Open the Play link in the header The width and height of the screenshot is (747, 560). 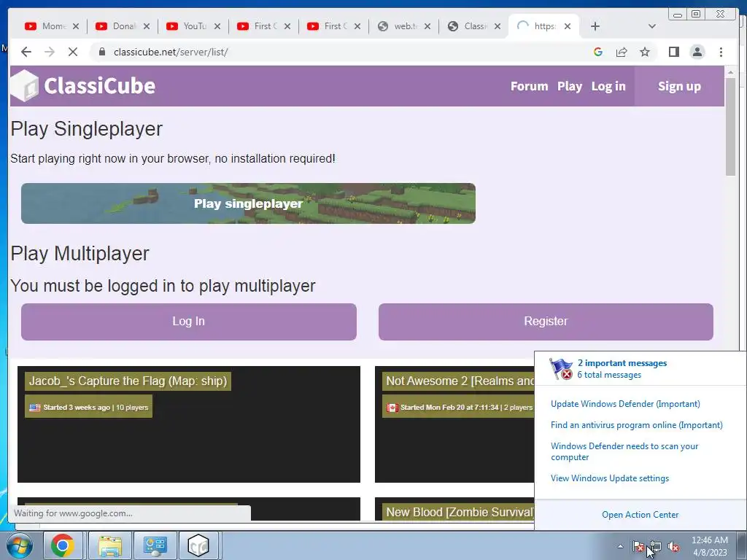pos(570,86)
